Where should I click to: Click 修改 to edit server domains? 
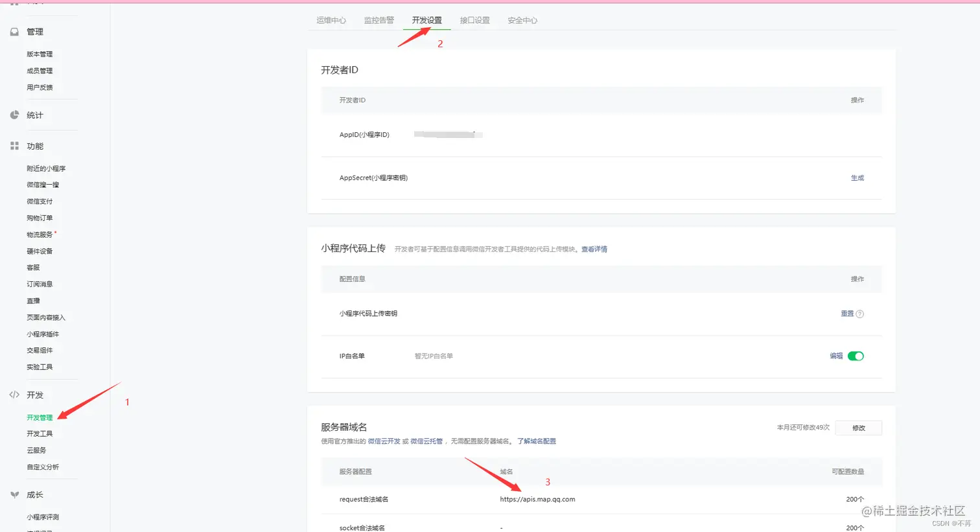(858, 428)
